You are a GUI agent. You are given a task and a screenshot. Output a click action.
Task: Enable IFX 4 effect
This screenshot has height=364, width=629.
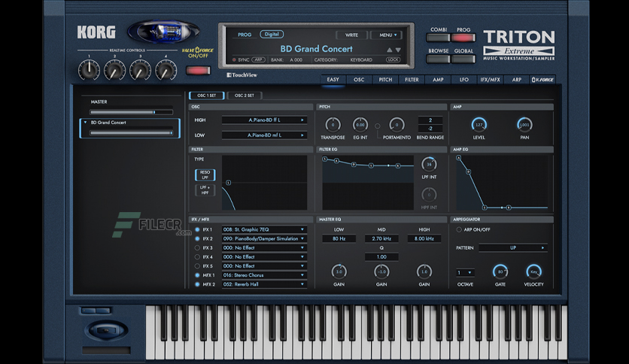click(x=197, y=257)
